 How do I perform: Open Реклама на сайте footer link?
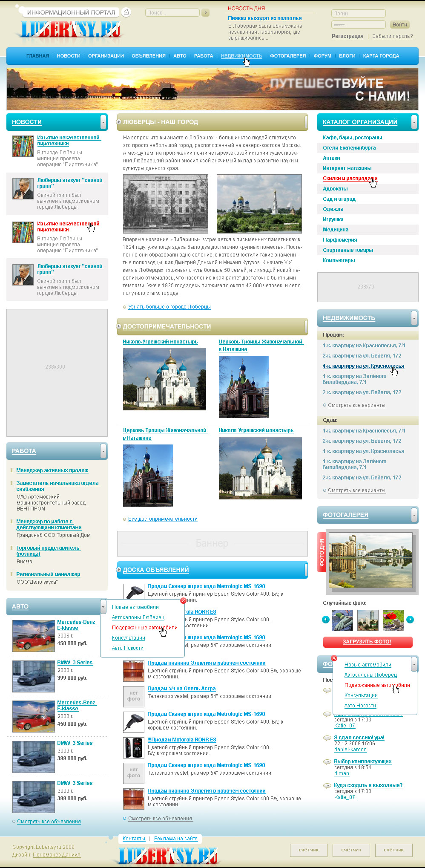tap(176, 839)
